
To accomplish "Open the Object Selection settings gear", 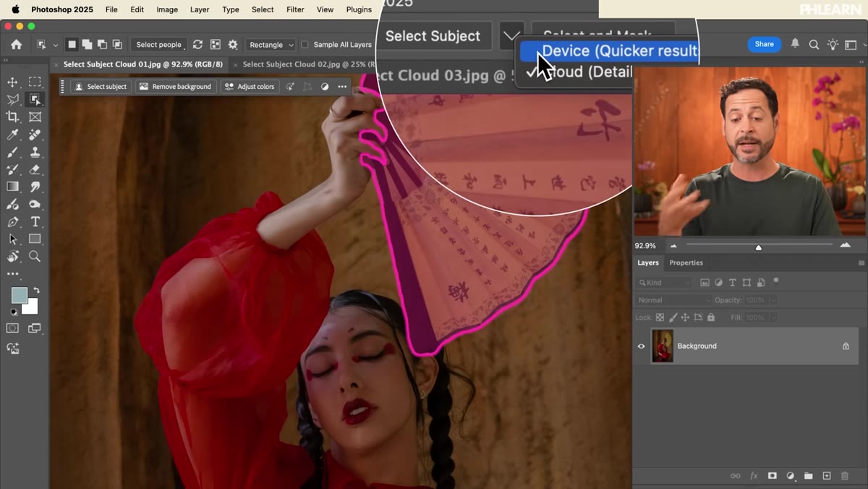I will 233,44.
